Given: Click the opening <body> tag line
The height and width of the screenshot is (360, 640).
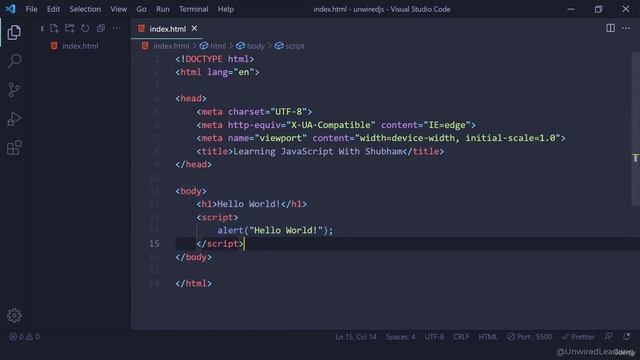Looking at the screenshot, I should (191, 191).
